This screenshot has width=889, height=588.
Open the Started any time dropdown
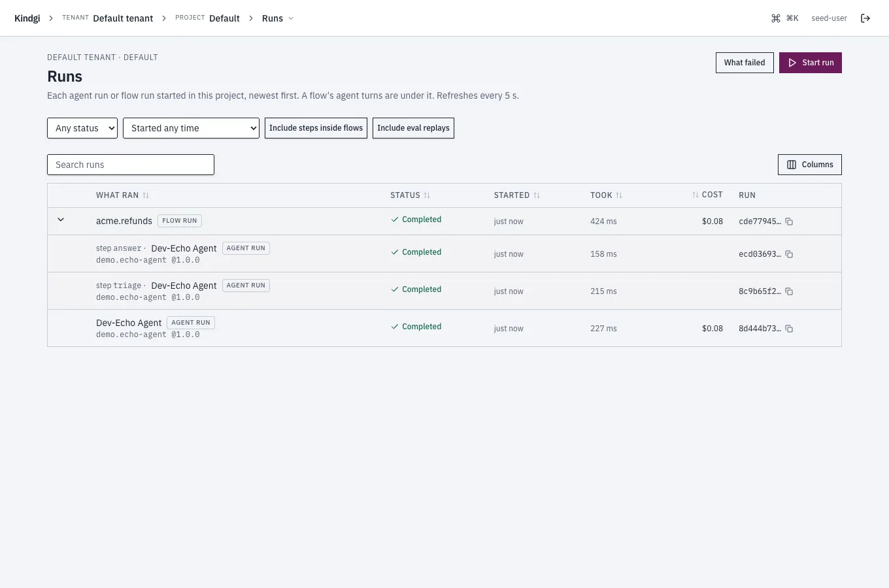(191, 128)
